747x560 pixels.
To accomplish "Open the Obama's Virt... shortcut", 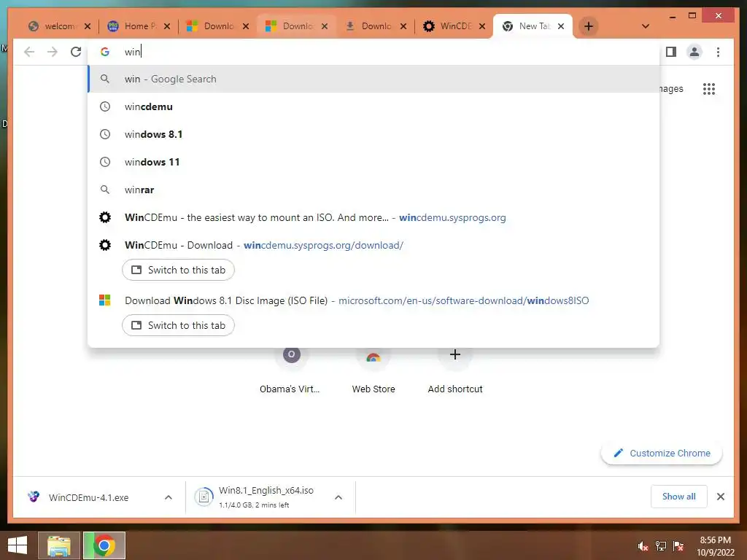I will pos(290,369).
